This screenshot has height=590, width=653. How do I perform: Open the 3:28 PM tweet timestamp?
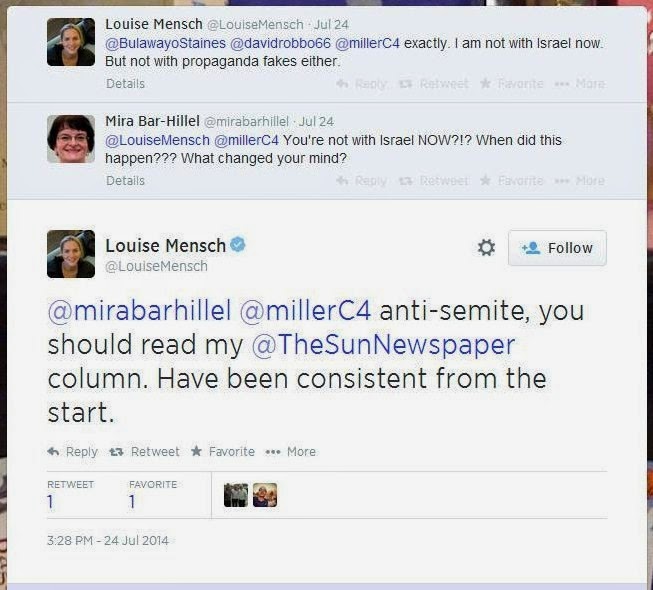[x=108, y=541]
